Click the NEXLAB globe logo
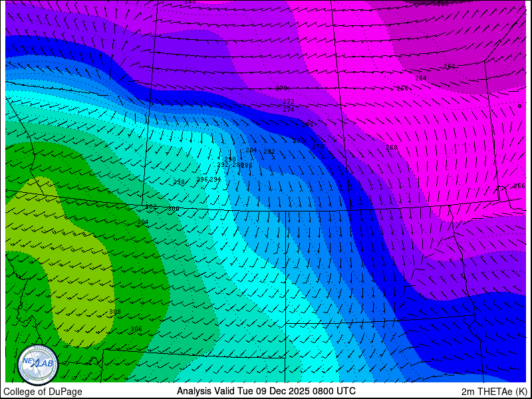Image resolution: width=532 pixels, height=399 pixels. click(x=38, y=364)
